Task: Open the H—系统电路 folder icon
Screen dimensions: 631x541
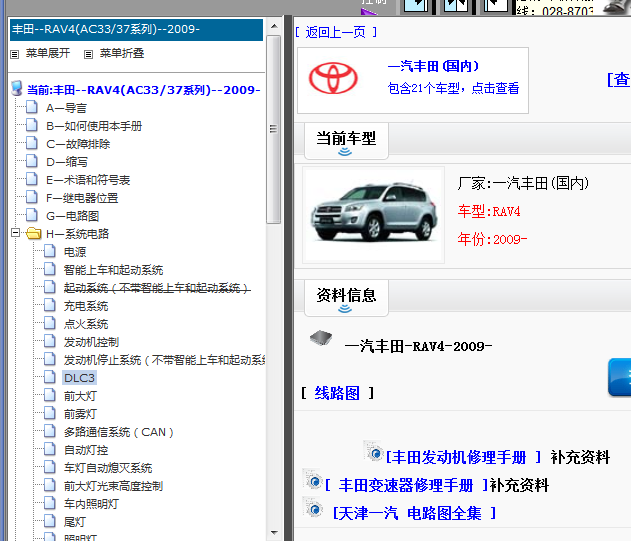Action: 34,233
